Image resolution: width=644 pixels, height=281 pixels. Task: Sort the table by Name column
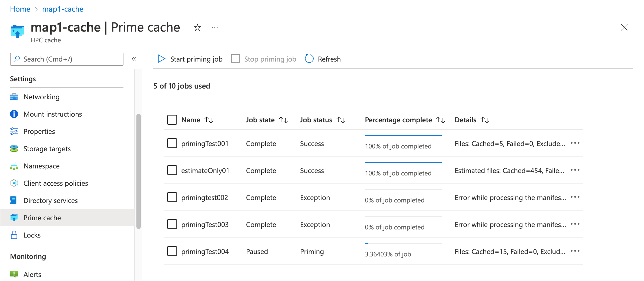pyautogui.click(x=209, y=120)
